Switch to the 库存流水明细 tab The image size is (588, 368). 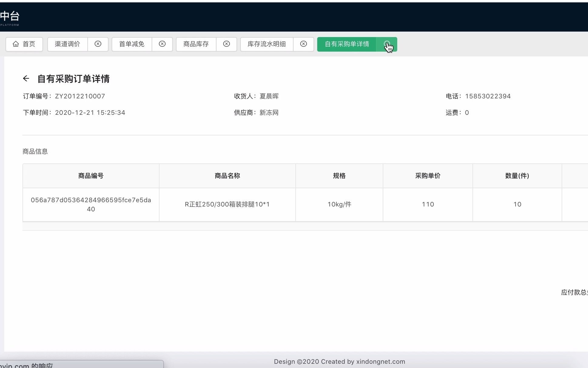coord(267,44)
